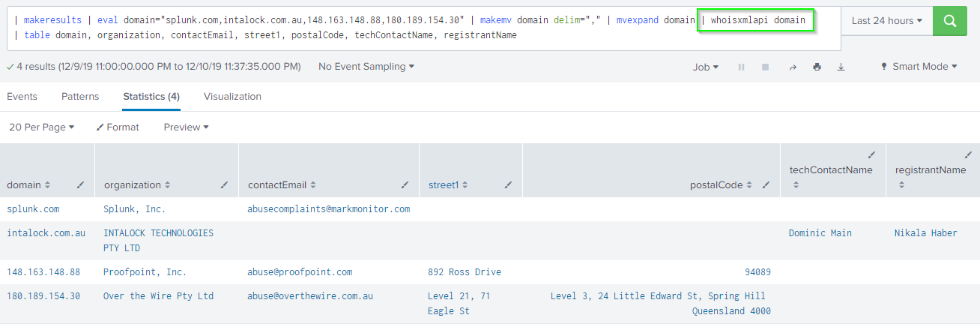Screen dimensions: 980x333
Task: Click the Dominic Main tech contact value
Action: (x=820, y=233)
